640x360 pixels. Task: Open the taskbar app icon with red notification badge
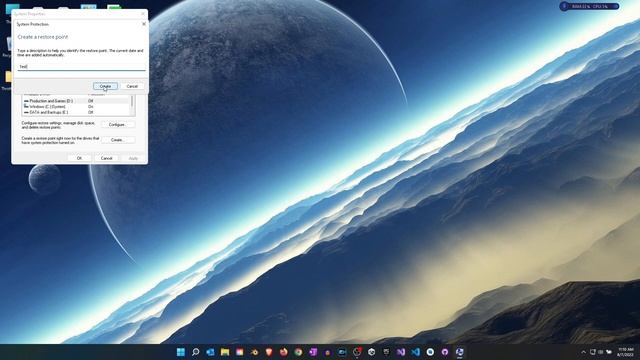[x=357, y=352]
